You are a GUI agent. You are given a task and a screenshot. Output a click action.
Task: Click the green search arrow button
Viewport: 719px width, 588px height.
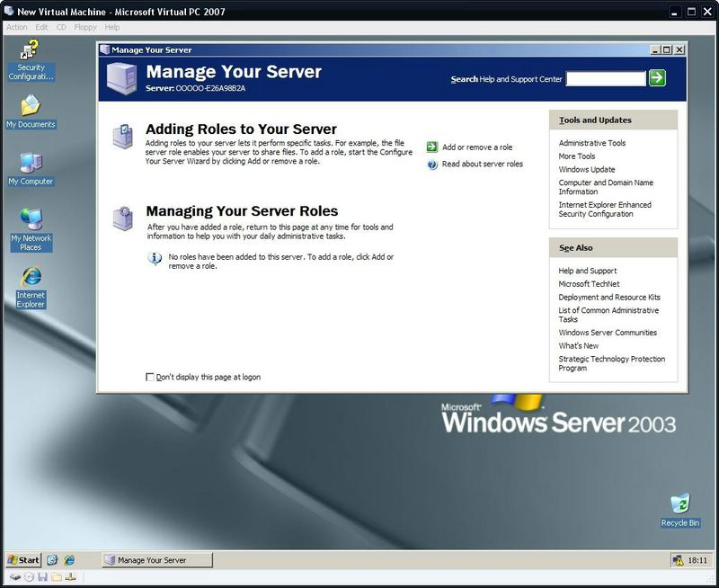[657, 78]
